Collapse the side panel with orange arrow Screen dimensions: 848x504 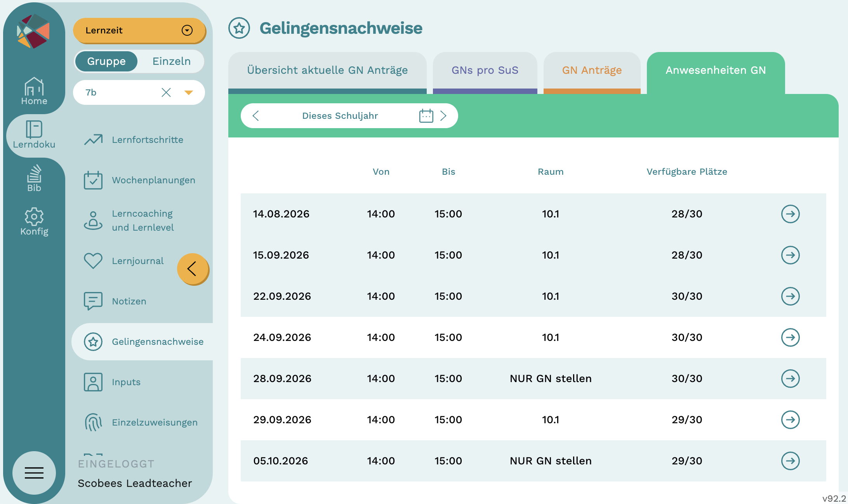coord(193,269)
